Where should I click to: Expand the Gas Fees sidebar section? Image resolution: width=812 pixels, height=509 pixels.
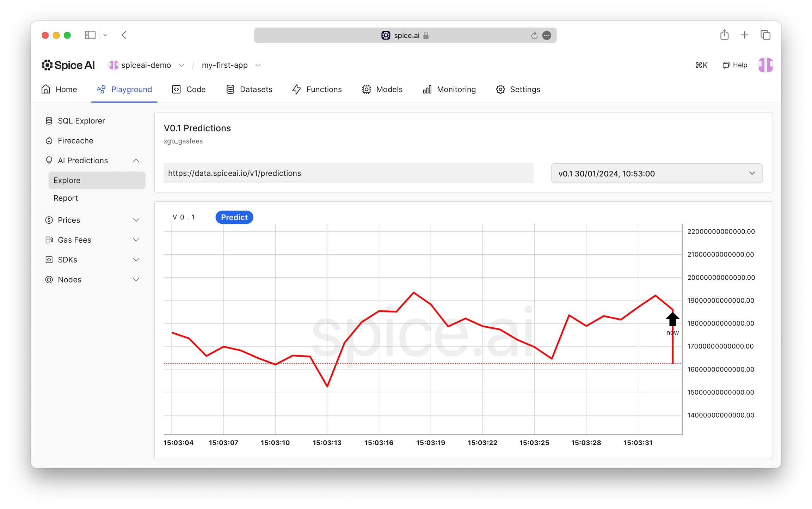coord(136,240)
